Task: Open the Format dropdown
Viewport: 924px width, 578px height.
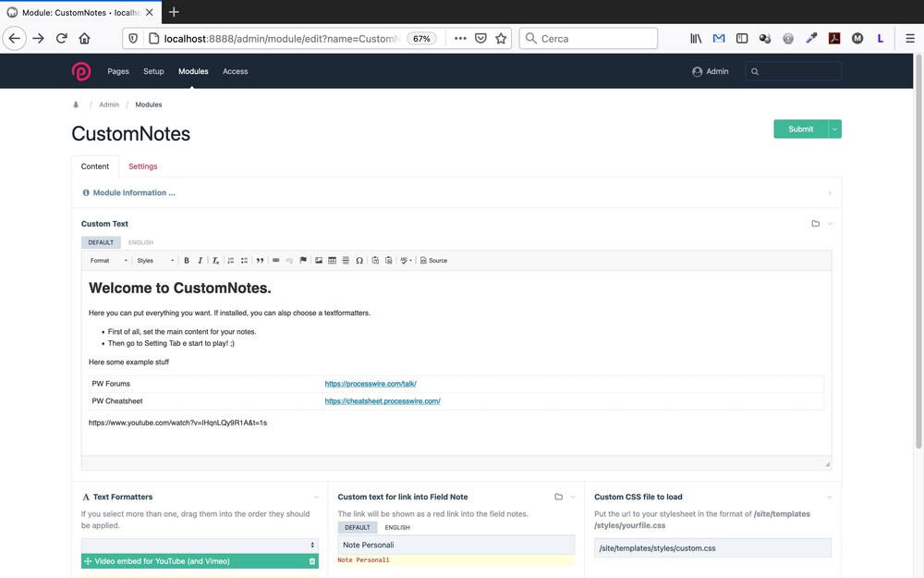Action: click(x=108, y=261)
